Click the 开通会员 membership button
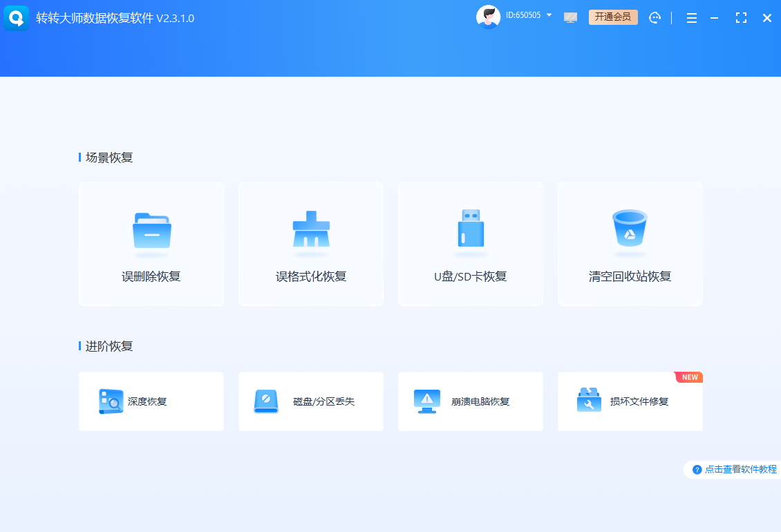 point(613,17)
